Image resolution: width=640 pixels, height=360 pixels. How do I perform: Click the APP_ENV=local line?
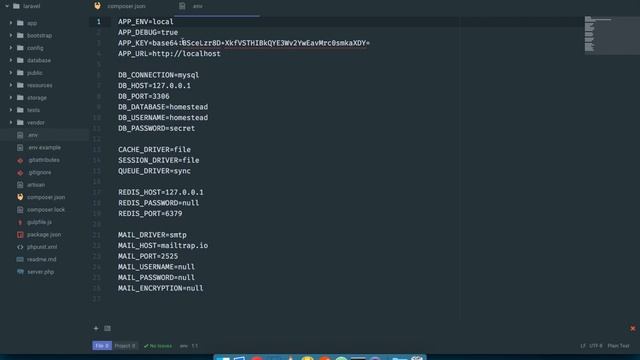(x=146, y=22)
